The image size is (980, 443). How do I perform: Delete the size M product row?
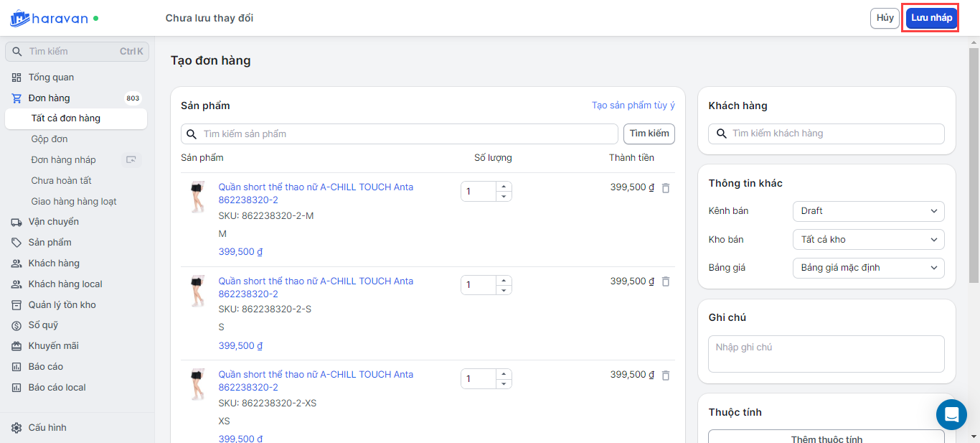[665, 188]
